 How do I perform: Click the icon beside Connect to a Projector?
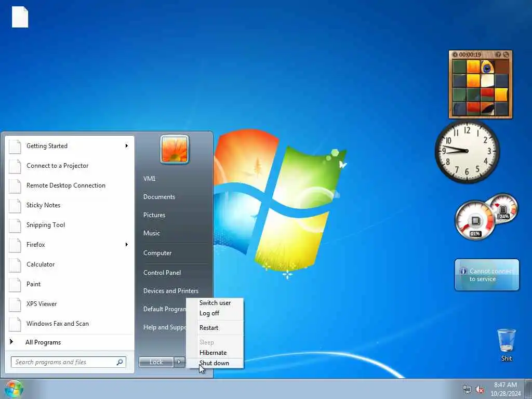15,166
